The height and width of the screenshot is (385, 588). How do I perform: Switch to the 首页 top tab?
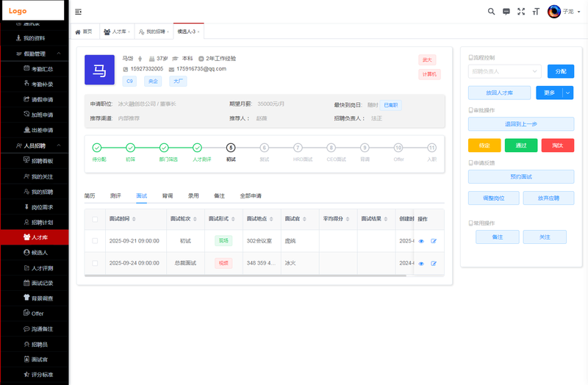coord(84,32)
